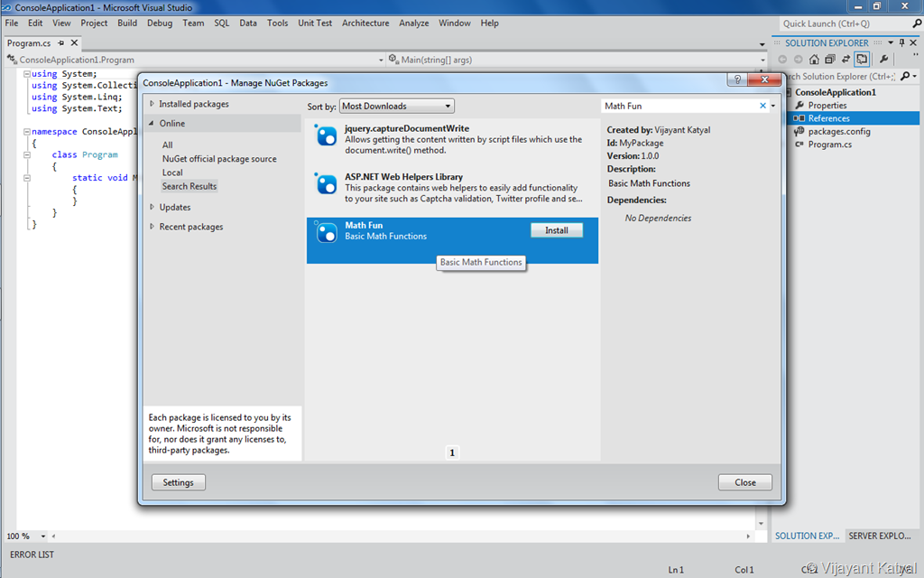Open Edit menu

(35, 23)
